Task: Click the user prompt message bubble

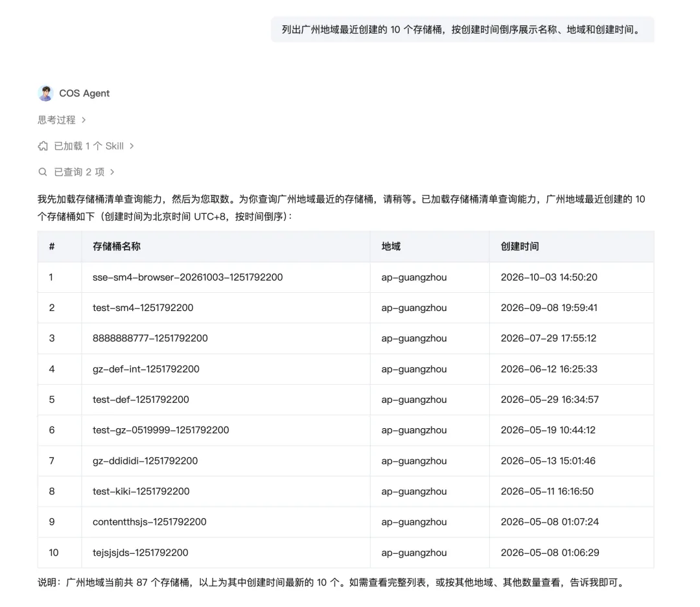Action: [x=463, y=29]
